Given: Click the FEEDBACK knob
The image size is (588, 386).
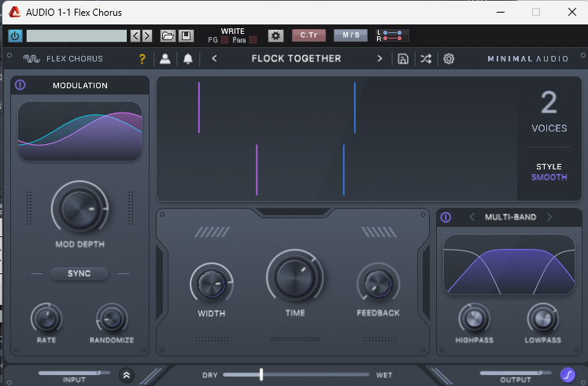Looking at the screenshot, I should tap(378, 284).
